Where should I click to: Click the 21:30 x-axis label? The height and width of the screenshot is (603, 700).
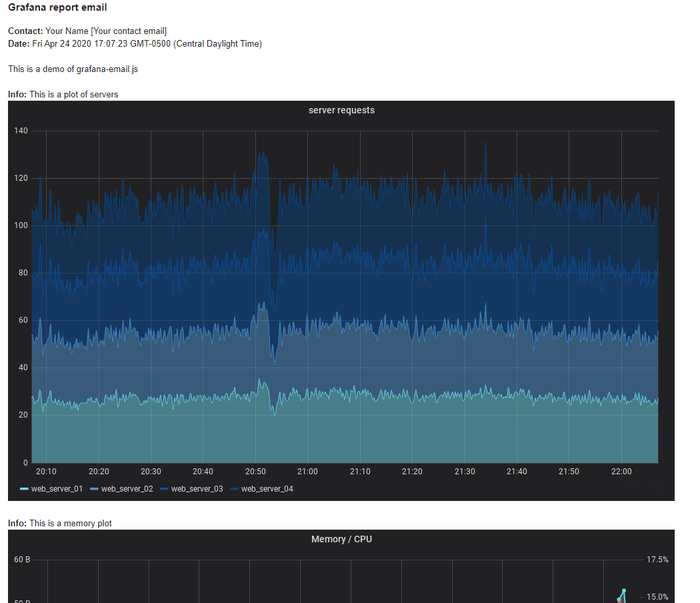point(465,471)
